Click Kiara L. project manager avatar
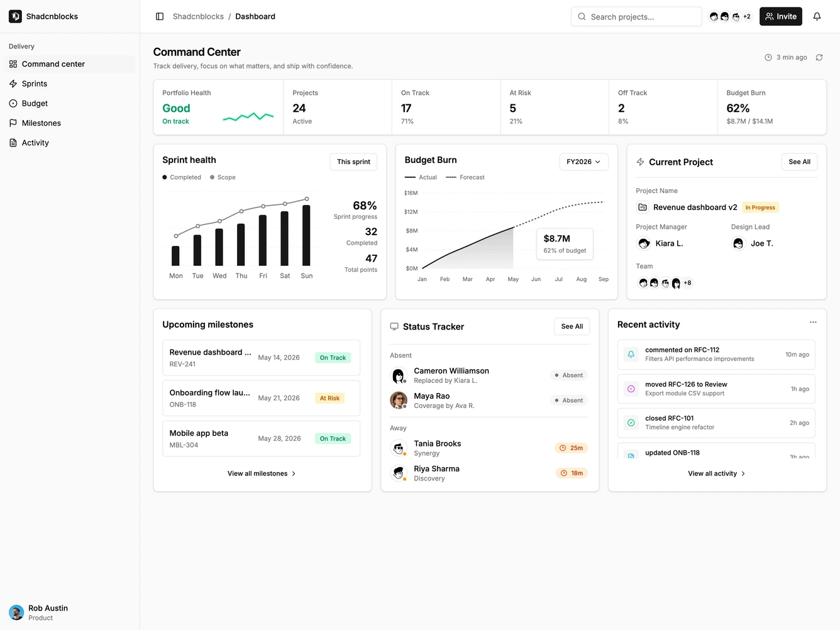Image resolution: width=840 pixels, height=630 pixels. coord(644,243)
